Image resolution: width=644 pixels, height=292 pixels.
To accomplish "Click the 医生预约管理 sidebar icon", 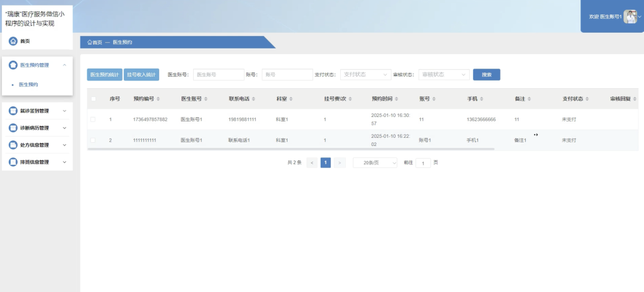I will 13,65.
